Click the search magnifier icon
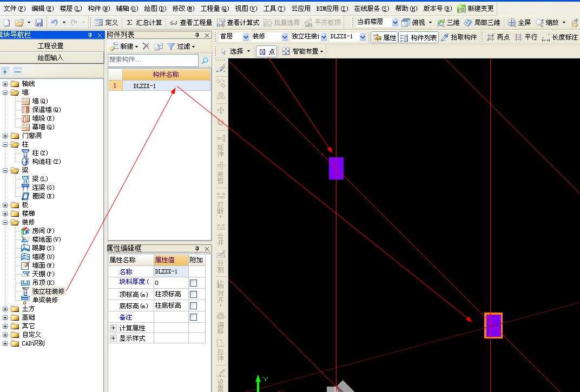Image resolution: width=580 pixels, height=392 pixels. (205, 60)
